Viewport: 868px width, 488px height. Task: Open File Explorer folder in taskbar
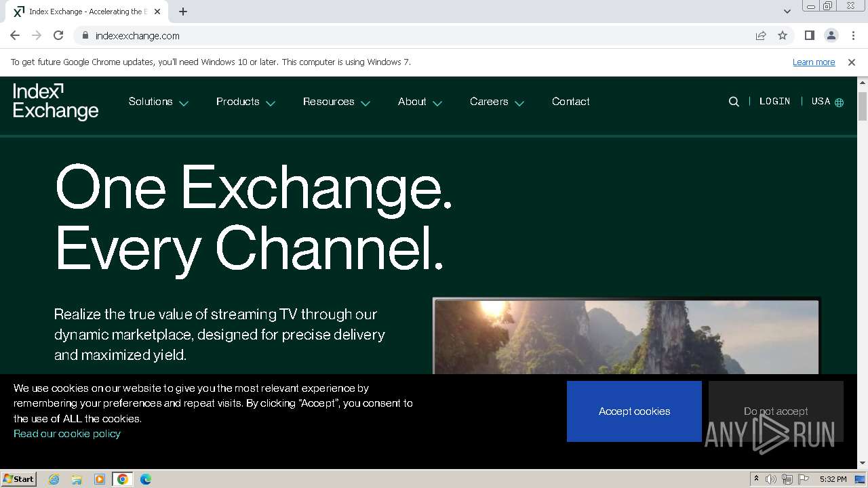[77, 479]
